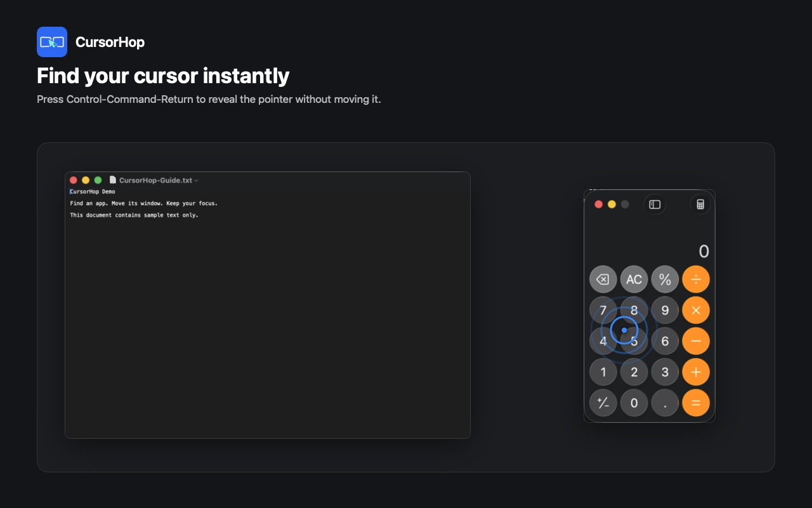Select the multiply operator button

696,311
